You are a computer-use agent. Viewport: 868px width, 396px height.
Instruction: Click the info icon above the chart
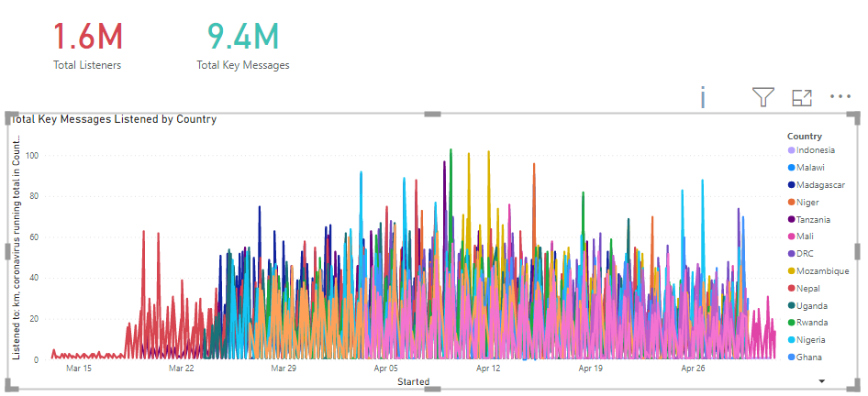click(703, 97)
